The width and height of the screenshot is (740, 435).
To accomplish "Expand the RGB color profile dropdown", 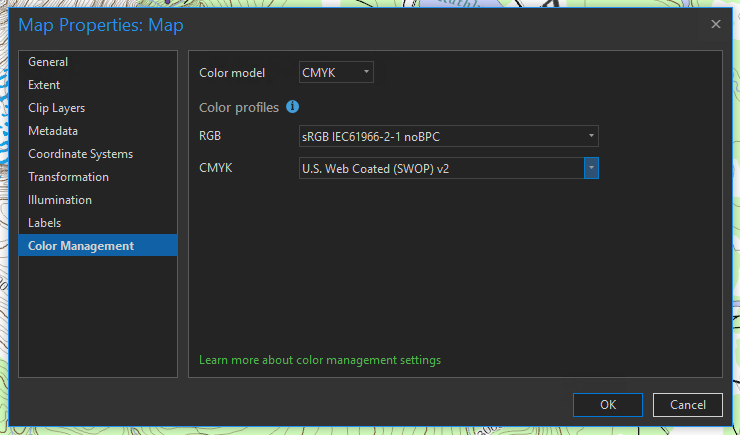I will [x=448, y=136].
